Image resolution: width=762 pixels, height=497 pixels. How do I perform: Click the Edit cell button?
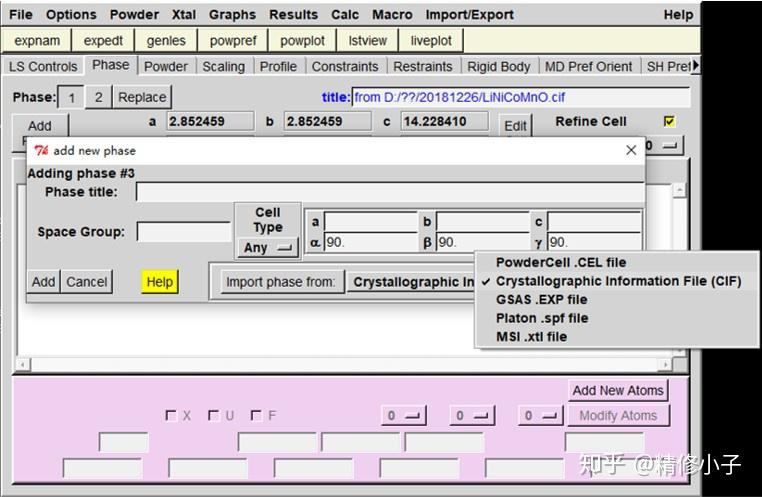(x=515, y=126)
